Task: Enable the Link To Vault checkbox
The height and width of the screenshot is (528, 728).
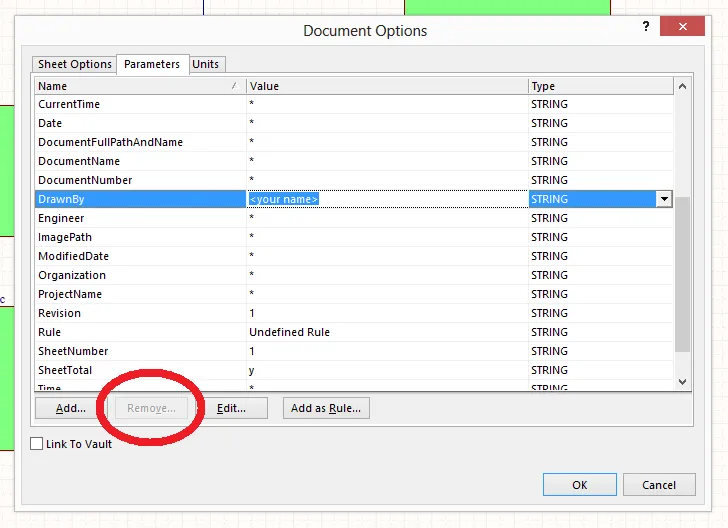Action: (37, 444)
